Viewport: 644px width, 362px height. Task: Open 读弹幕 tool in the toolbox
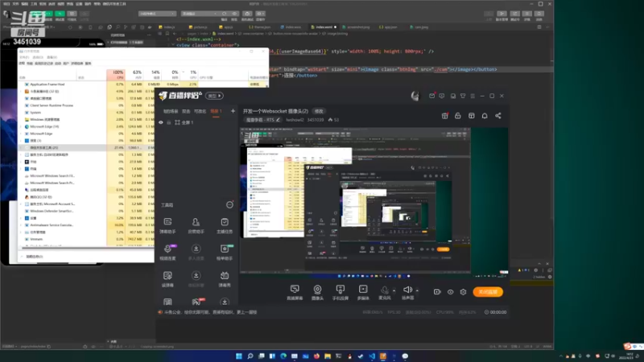[167, 279]
